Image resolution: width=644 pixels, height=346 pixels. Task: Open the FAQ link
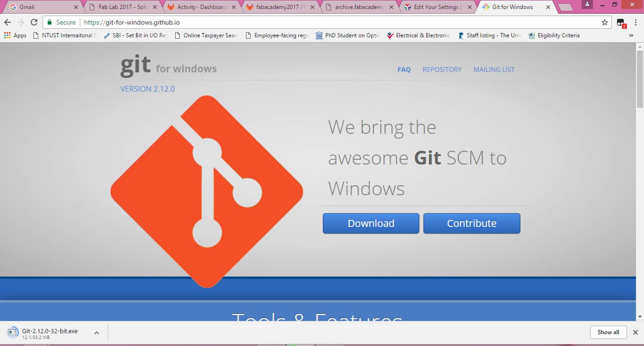pos(404,69)
